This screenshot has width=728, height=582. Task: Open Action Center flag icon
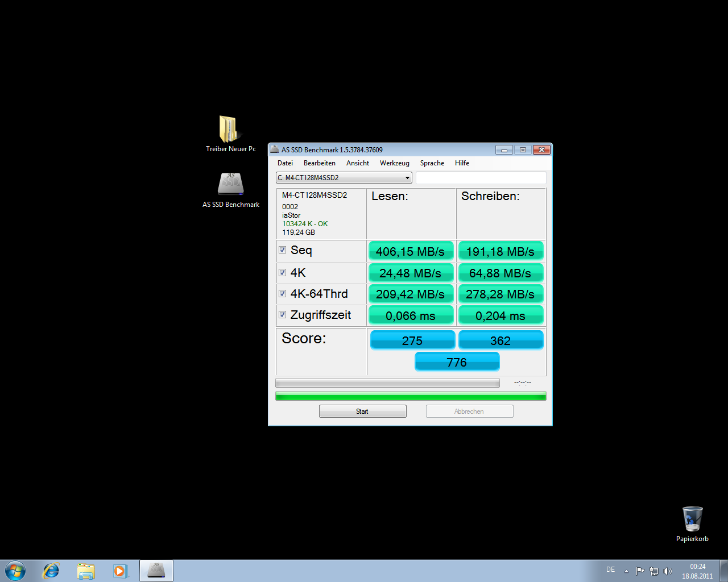pyautogui.click(x=640, y=571)
